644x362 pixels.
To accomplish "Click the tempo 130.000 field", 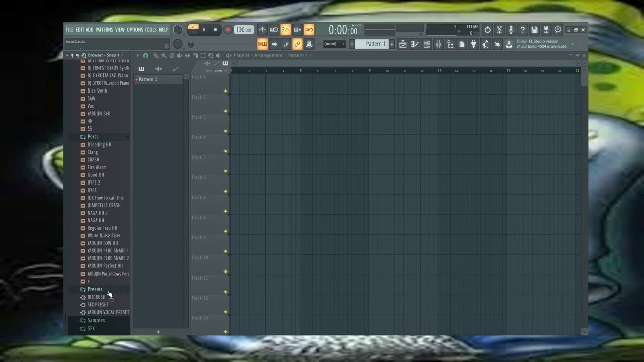I will coord(244,30).
